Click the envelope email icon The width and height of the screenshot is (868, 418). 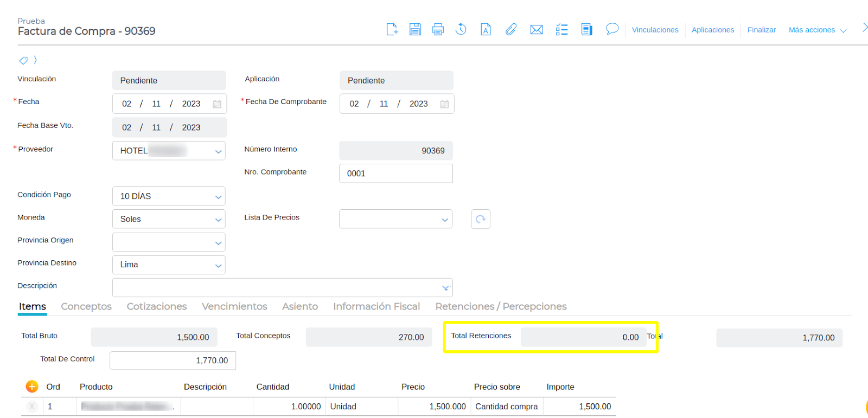click(537, 29)
